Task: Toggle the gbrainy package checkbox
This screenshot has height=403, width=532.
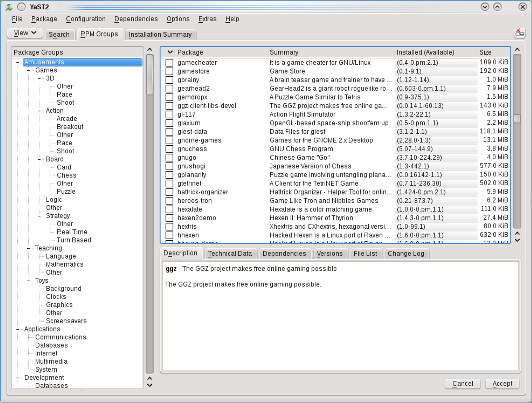Action: click(x=169, y=80)
